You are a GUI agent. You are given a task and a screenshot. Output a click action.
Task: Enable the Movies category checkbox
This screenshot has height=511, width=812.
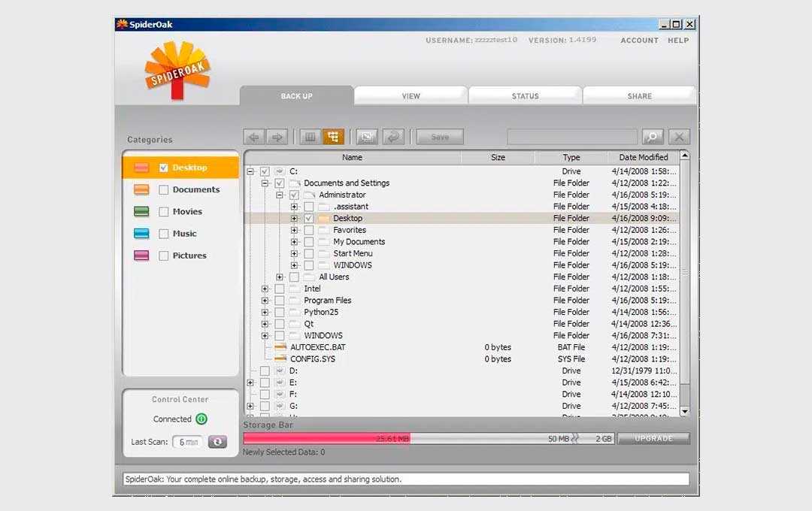pyautogui.click(x=164, y=212)
